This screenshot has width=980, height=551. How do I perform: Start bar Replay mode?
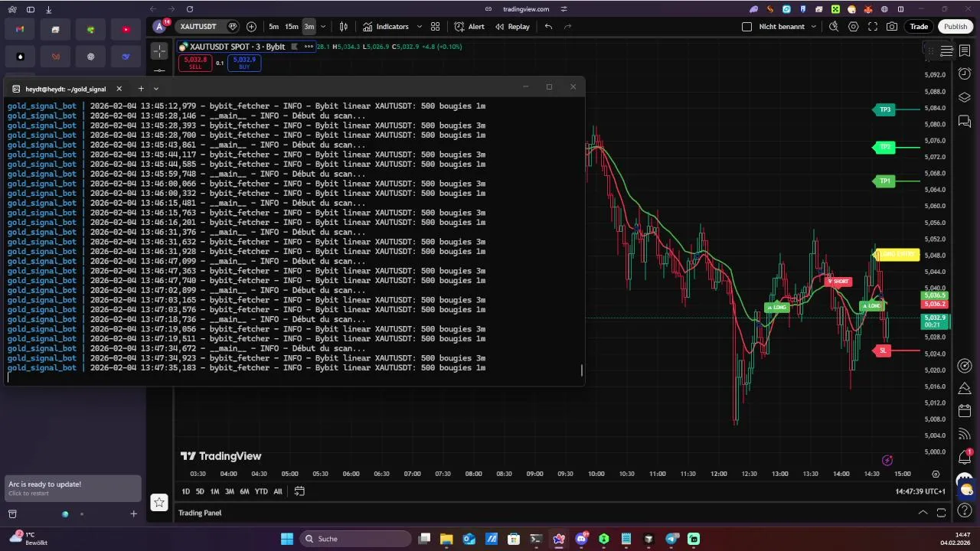(x=512, y=27)
